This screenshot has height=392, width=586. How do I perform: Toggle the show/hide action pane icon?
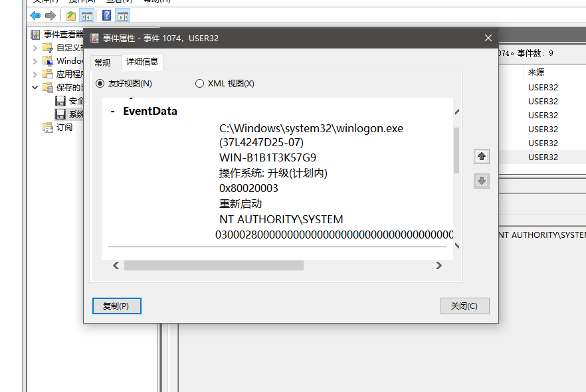click(x=123, y=15)
